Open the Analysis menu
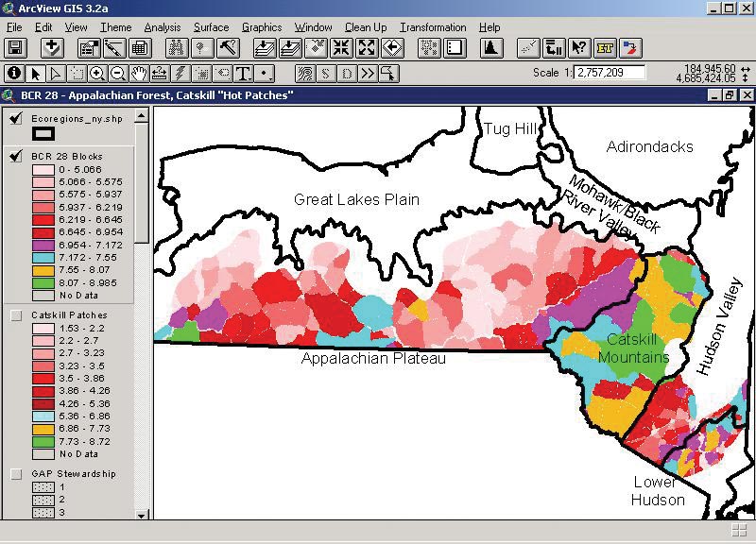Viewport: 756px width, 544px height. click(163, 27)
